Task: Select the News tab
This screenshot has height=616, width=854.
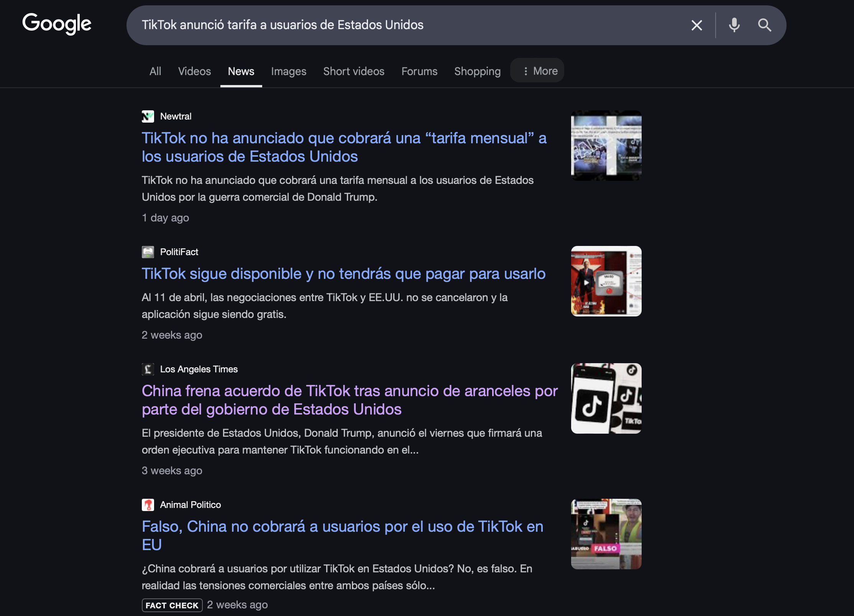Action: pos(241,71)
